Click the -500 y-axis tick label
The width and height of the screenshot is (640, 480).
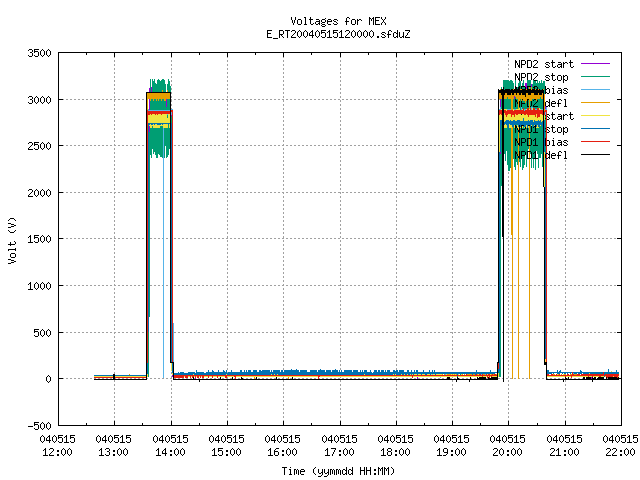coord(40,426)
